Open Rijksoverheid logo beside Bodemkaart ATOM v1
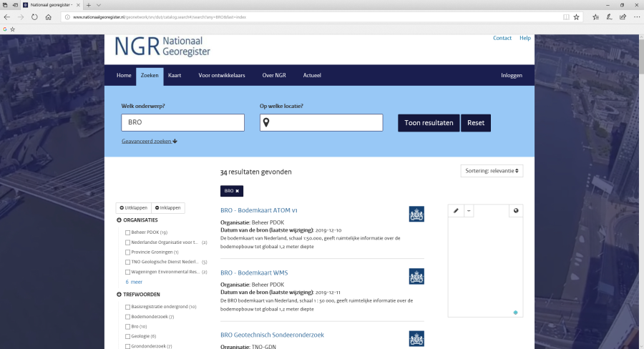 (x=416, y=214)
